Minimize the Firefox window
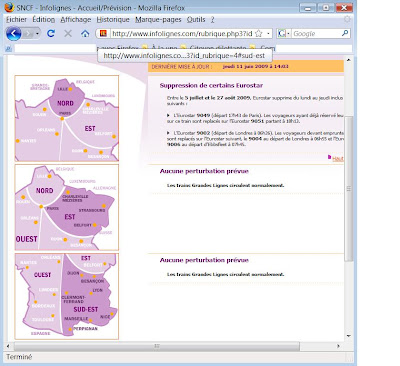Image resolution: width=400 pixels, height=366 pixels. click(308, 8)
